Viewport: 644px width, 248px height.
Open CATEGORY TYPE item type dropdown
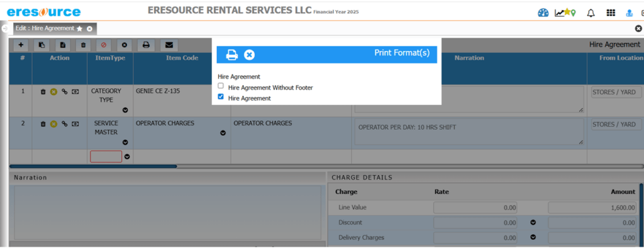point(125,110)
